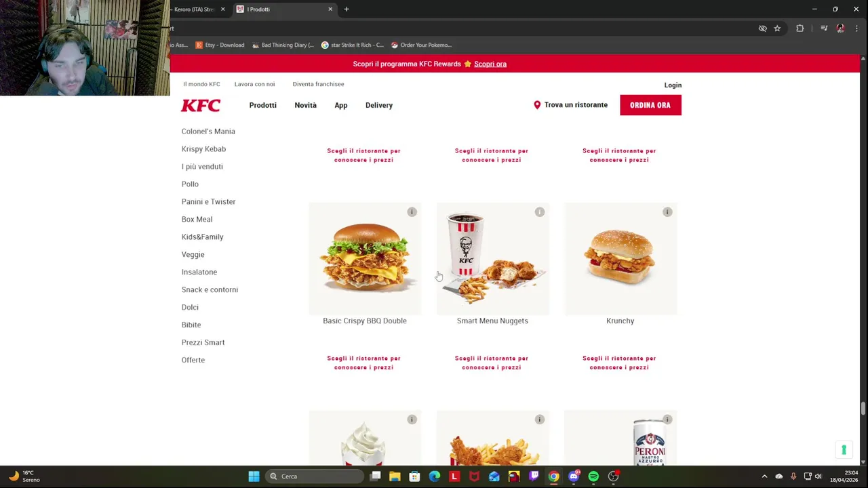Screen dimensions: 868x488
Task: Click the location pin beside Trova un ristorante
Action: click(x=537, y=105)
